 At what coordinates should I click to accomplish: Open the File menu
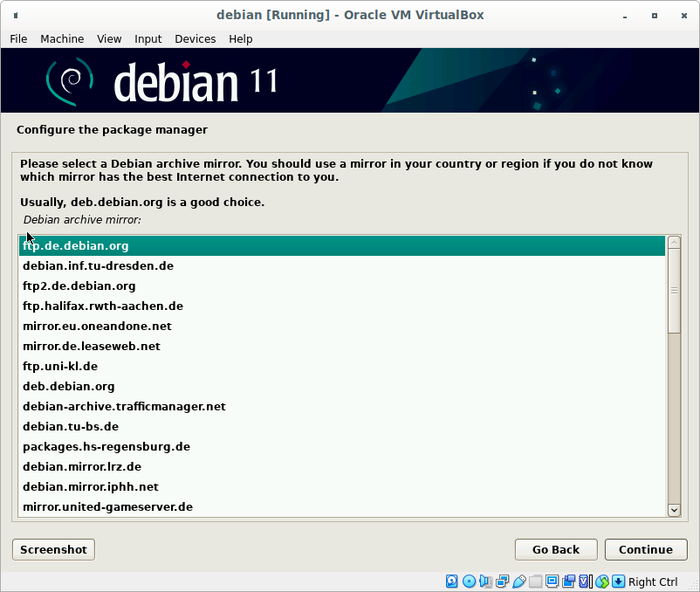tap(18, 38)
